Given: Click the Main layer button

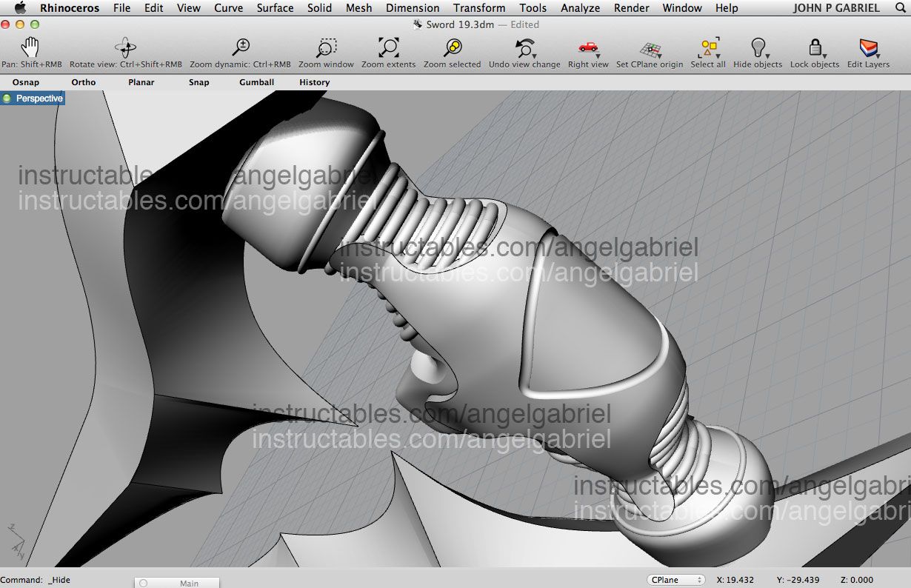Looking at the screenshot, I should 177,583.
